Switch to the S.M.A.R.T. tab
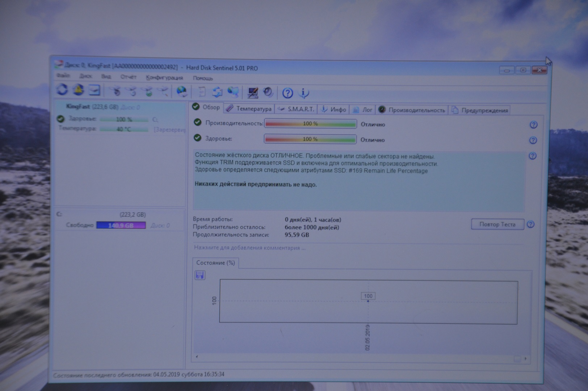The height and width of the screenshot is (391, 588). pyautogui.click(x=296, y=109)
